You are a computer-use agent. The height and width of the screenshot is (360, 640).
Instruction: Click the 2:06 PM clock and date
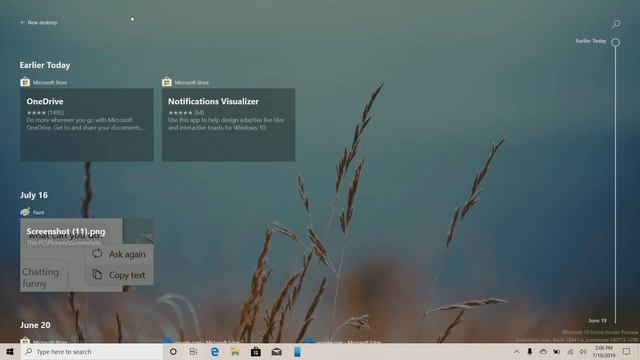604,351
